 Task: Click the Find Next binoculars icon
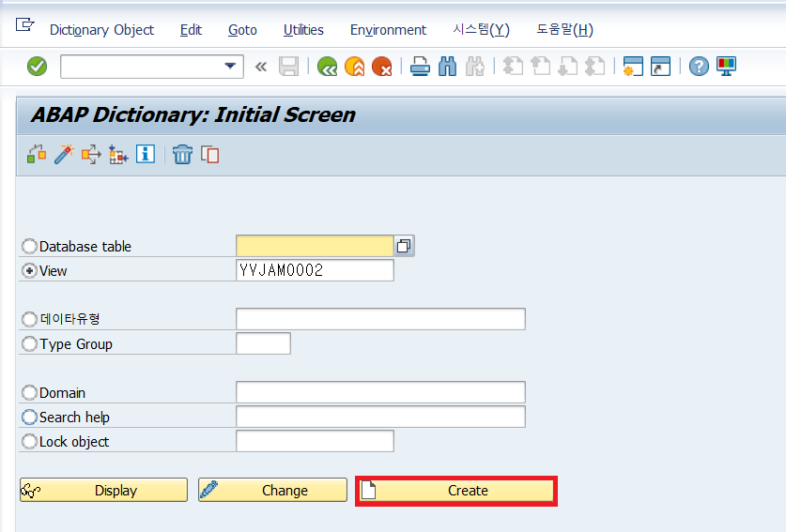coord(475,66)
